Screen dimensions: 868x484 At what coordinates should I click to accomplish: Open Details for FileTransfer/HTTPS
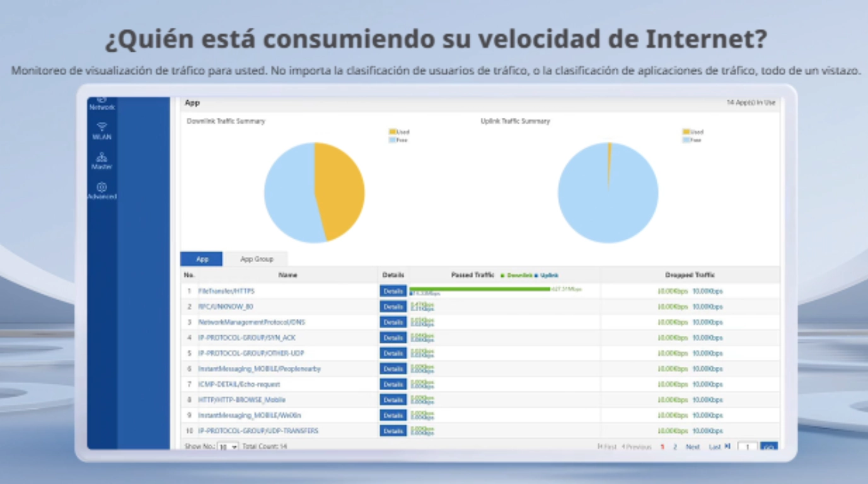pyautogui.click(x=393, y=291)
